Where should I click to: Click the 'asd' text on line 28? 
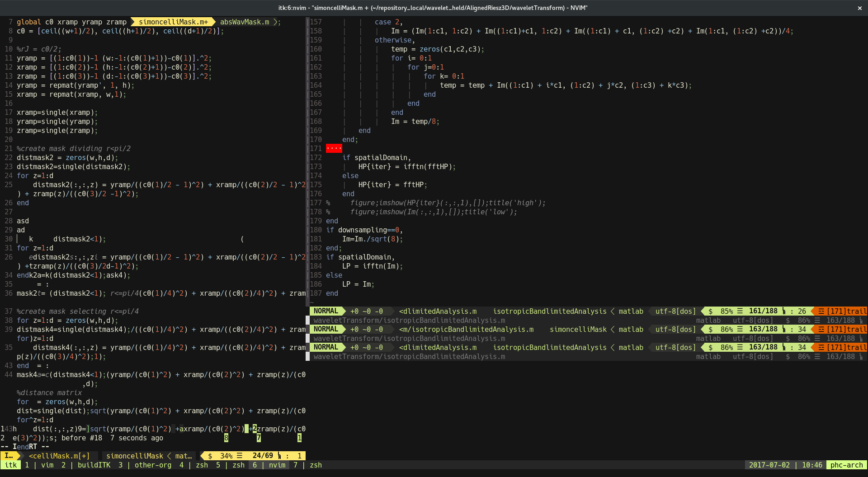[23, 221]
